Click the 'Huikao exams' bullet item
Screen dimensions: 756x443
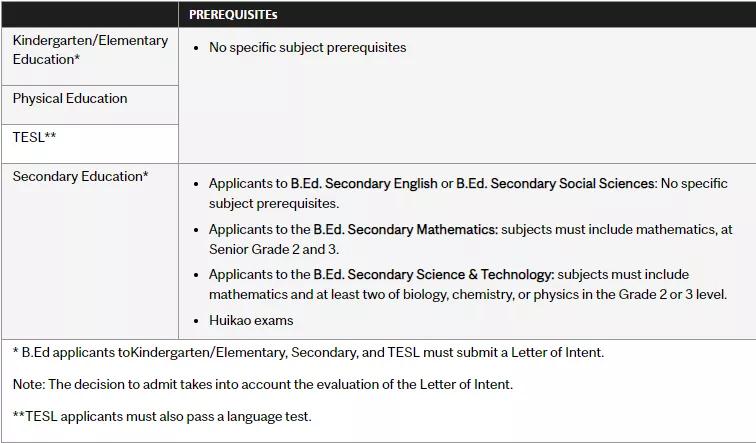click(251, 321)
